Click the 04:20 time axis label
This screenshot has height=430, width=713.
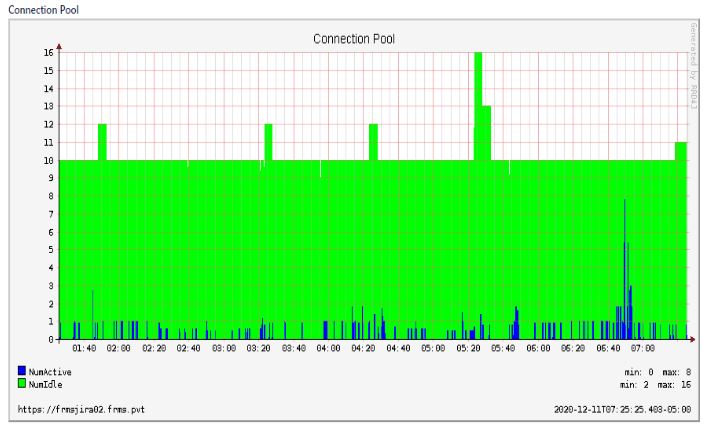(363, 348)
